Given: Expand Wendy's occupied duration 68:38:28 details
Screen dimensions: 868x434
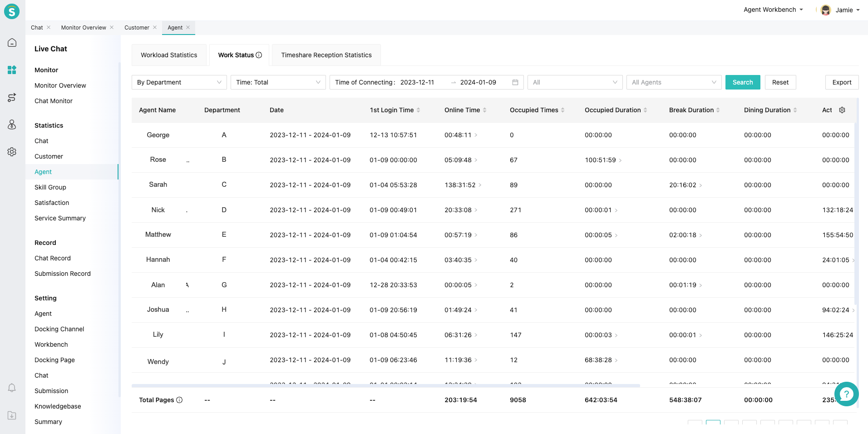Looking at the screenshot, I should click(x=616, y=360).
